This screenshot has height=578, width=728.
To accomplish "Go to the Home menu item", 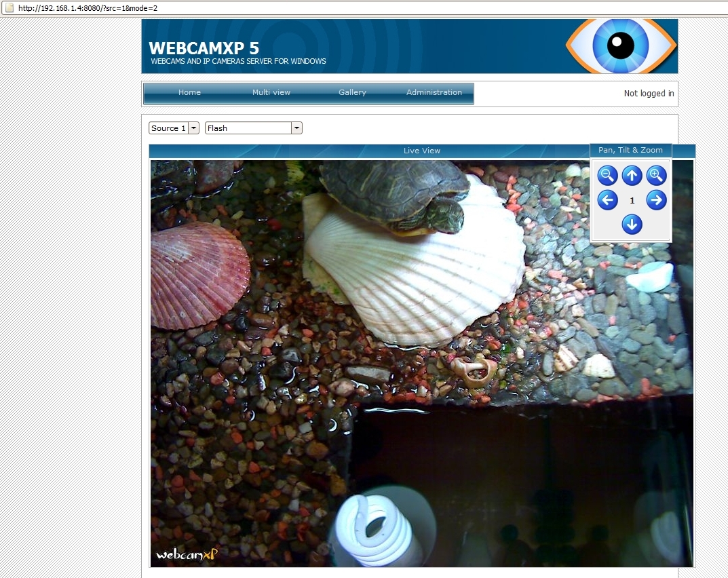I will pos(189,92).
